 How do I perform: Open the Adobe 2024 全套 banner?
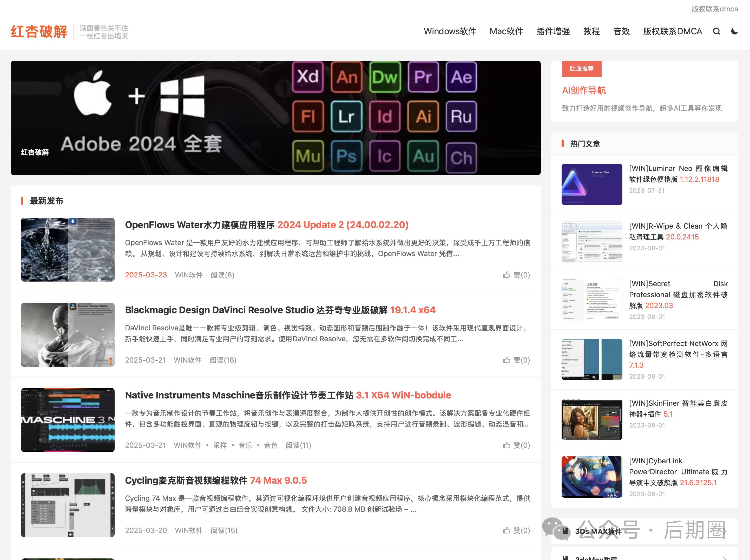coord(275,118)
